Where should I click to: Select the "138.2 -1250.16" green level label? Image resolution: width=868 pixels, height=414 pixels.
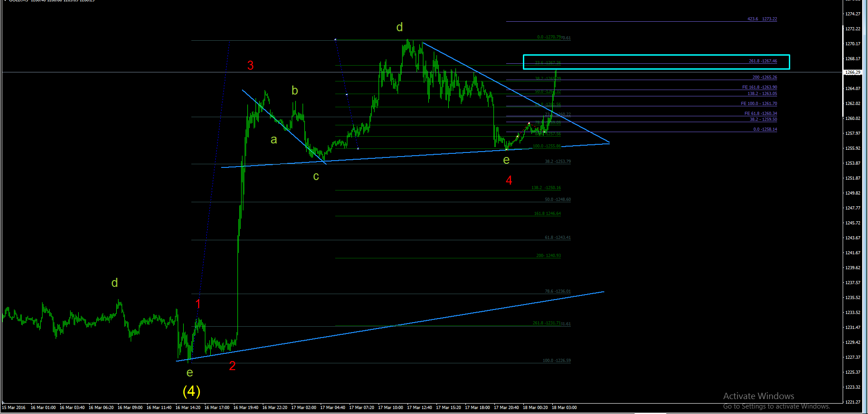[546, 188]
